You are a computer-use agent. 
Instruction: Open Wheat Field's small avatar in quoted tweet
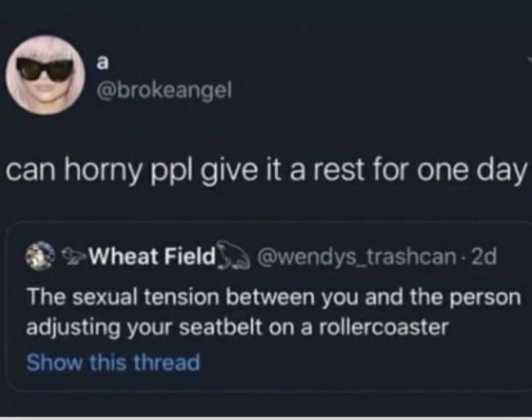coord(40,255)
